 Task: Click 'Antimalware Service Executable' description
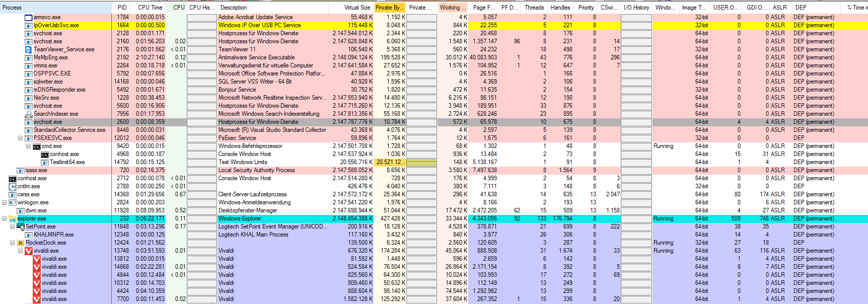click(x=256, y=57)
